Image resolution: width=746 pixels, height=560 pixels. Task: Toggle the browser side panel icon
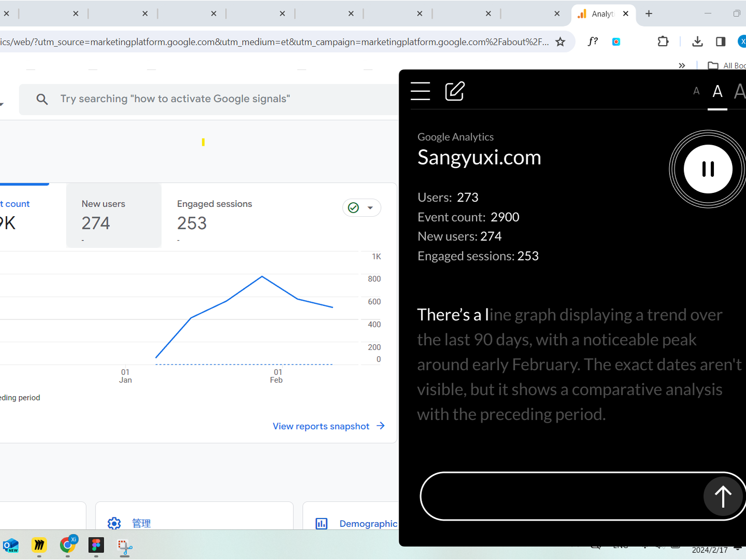pos(721,41)
